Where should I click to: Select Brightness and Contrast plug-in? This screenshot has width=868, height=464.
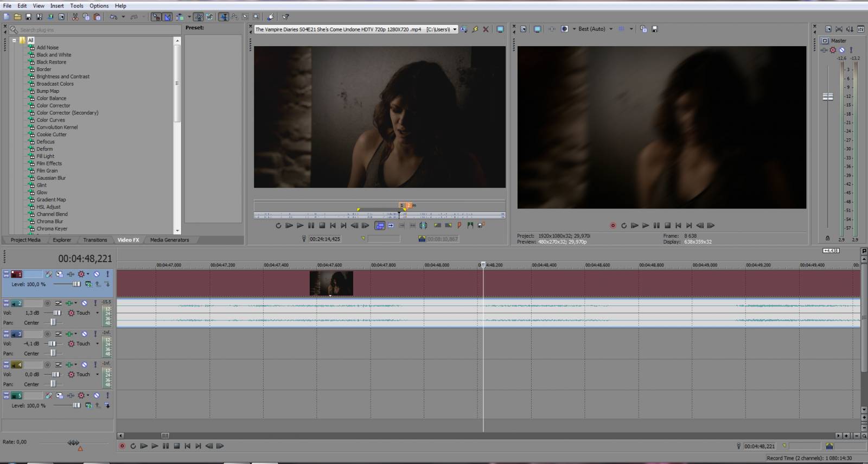click(63, 77)
